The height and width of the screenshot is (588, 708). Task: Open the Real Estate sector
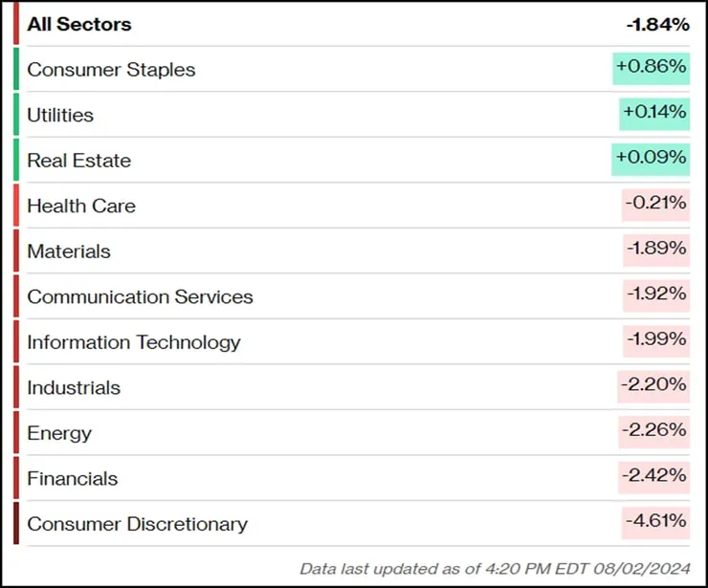pyautogui.click(x=78, y=161)
